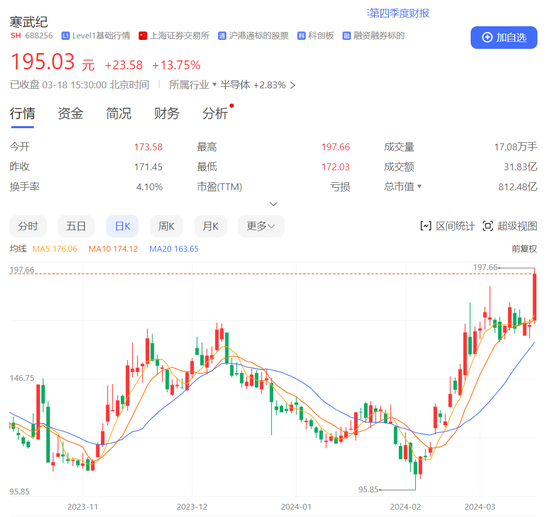Click 均线 indicator label
550x517 pixels.
pos(18,249)
